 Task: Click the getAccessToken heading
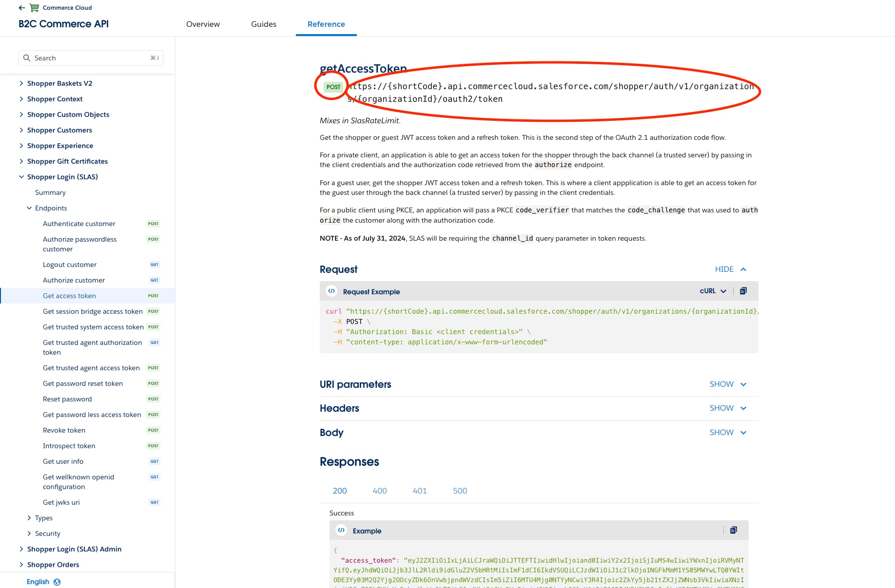363,69
